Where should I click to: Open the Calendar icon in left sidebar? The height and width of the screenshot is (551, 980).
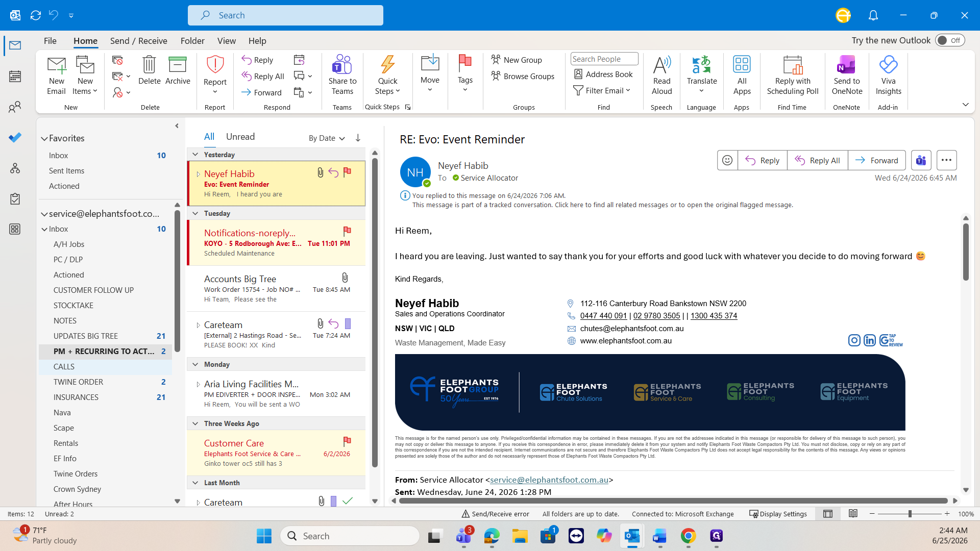(15, 77)
